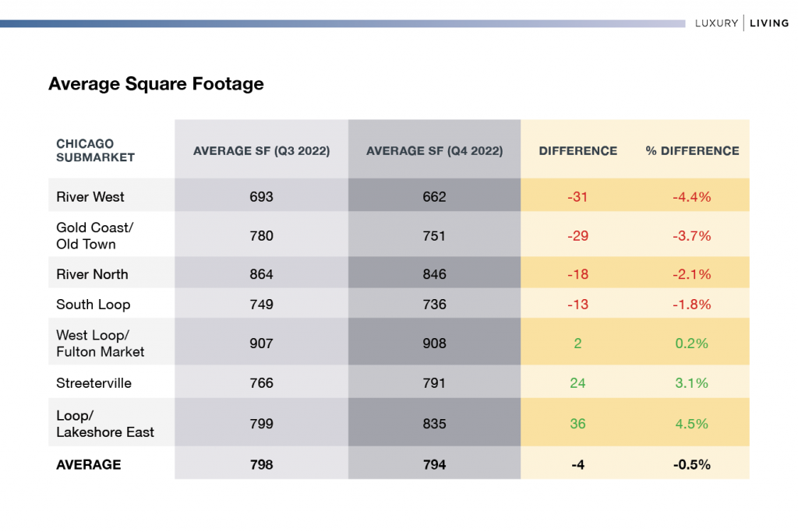Select River West Q3 value 693
This screenshot has width=798, height=532.
pyautogui.click(x=262, y=197)
